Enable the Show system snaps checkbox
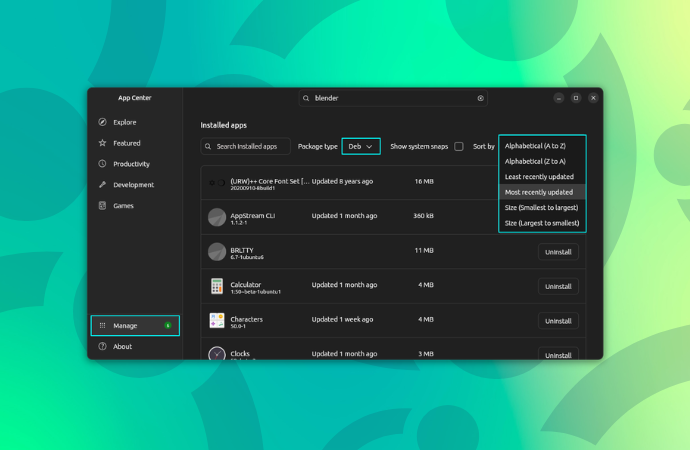The height and width of the screenshot is (450, 690). 459,146
